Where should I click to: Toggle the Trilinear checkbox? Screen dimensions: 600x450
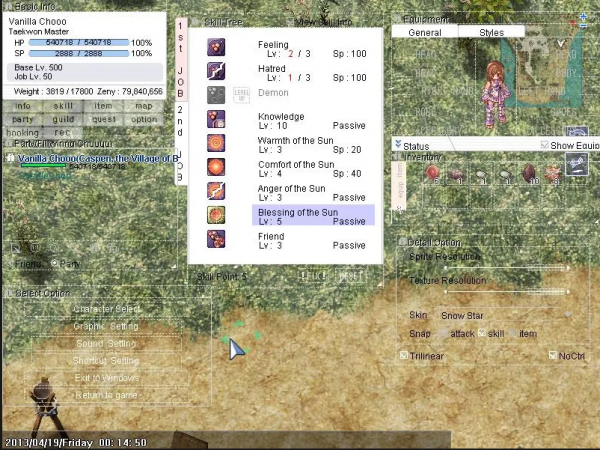coord(403,355)
